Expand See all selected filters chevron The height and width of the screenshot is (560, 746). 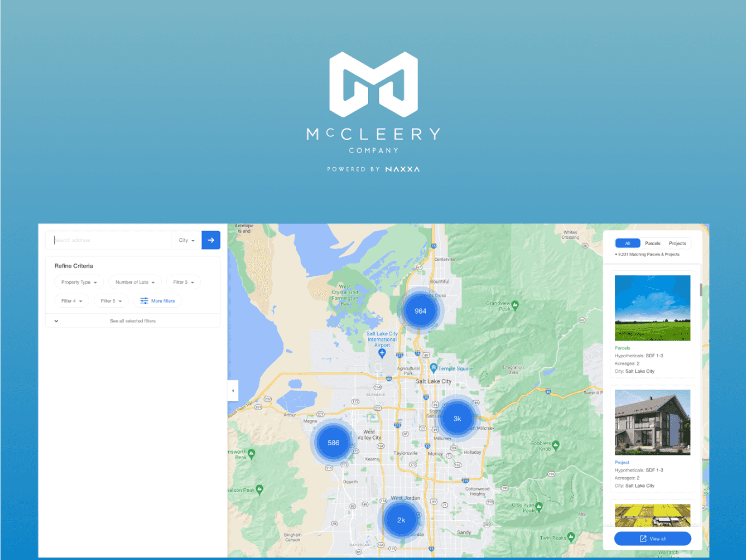pyautogui.click(x=56, y=321)
